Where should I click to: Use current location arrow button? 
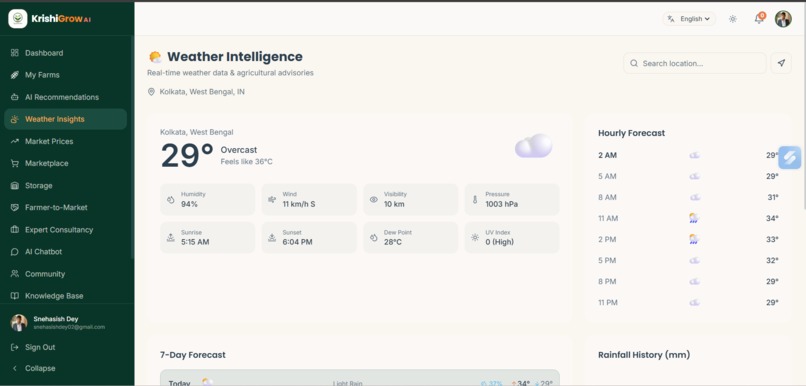coord(781,63)
